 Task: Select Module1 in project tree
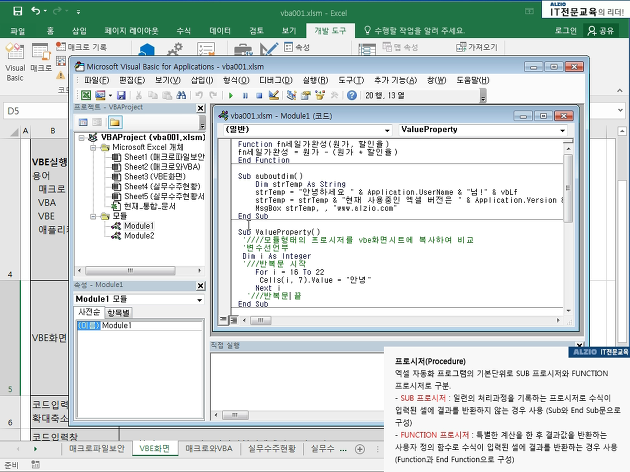pos(139,226)
